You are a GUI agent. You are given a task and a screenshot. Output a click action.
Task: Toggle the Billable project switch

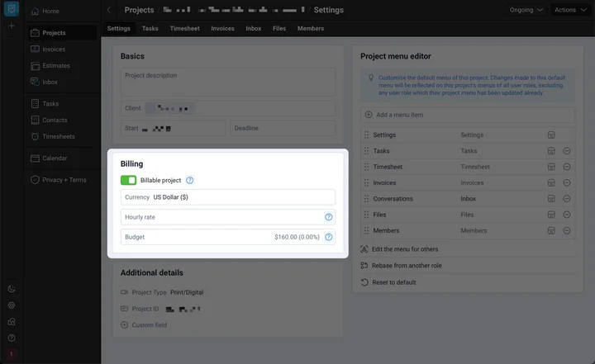click(x=128, y=180)
